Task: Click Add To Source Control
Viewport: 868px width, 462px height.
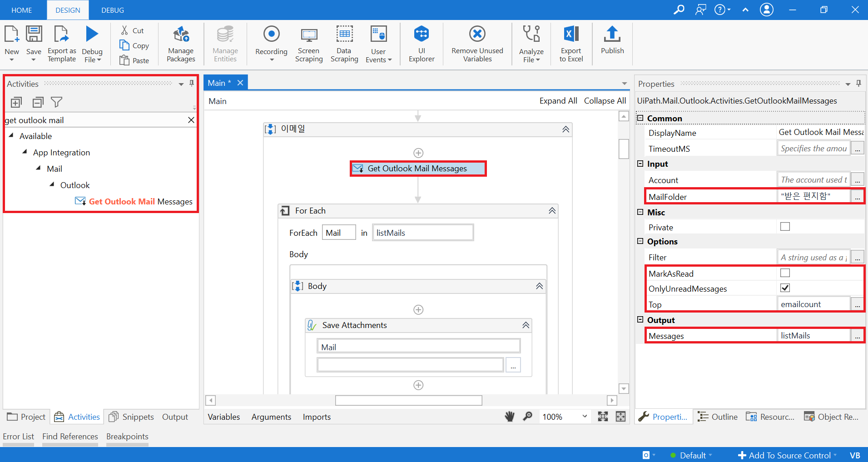Action: coord(787,455)
